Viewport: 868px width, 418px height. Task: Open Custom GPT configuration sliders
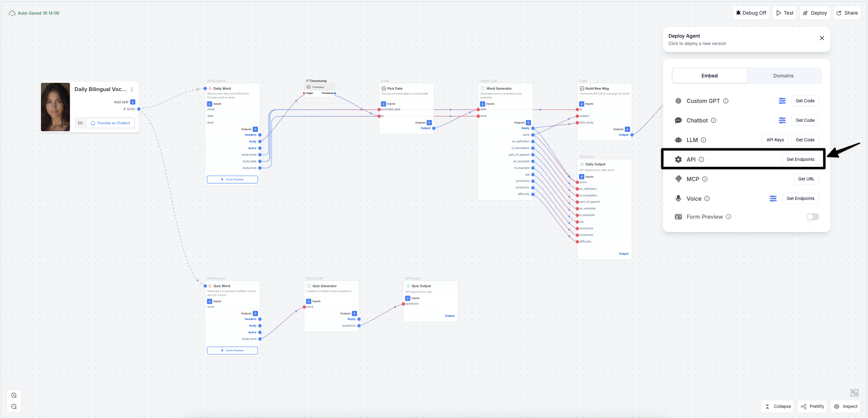click(x=782, y=100)
